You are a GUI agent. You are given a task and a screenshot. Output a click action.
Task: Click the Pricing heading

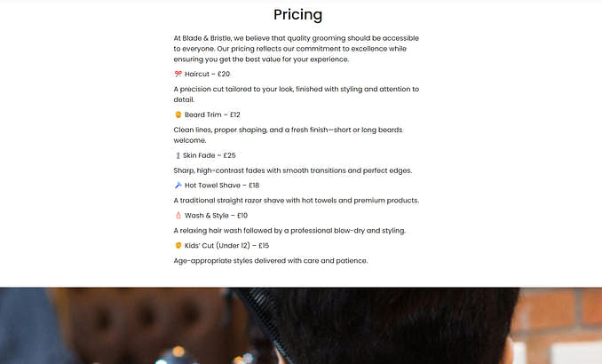pyautogui.click(x=297, y=14)
